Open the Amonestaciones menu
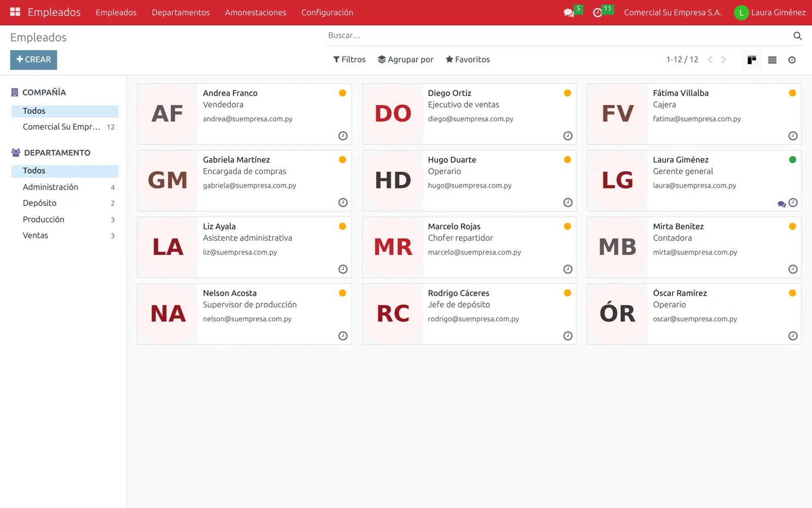Viewport: 812px width, 508px height. tap(255, 12)
